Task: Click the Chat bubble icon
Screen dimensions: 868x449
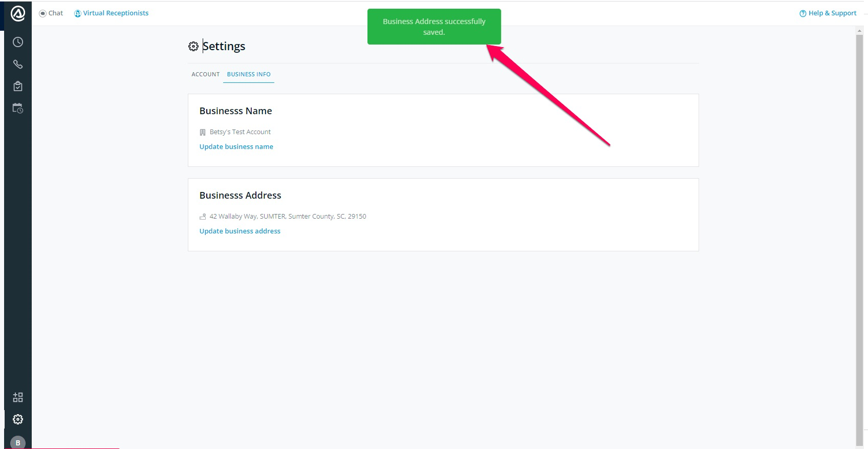Action: click(42, 13)
